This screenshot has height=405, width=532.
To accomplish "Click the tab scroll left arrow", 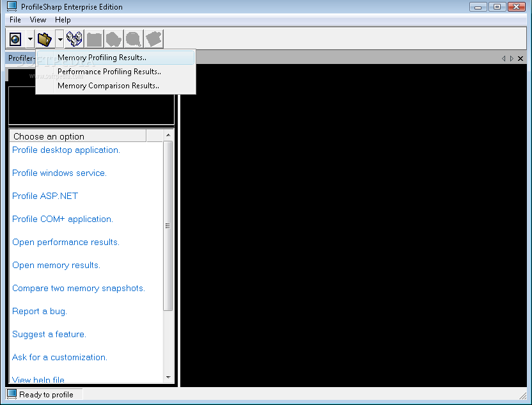I will point(503,58).
